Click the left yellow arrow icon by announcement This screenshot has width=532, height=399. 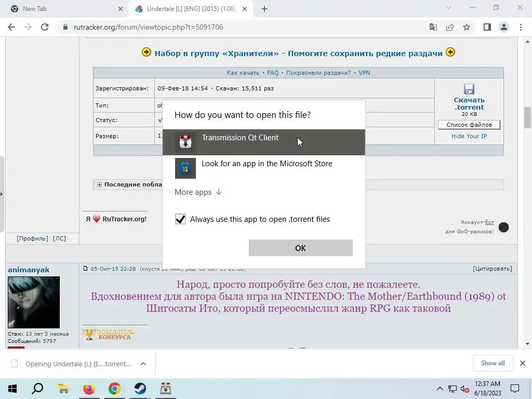(146, 52)
